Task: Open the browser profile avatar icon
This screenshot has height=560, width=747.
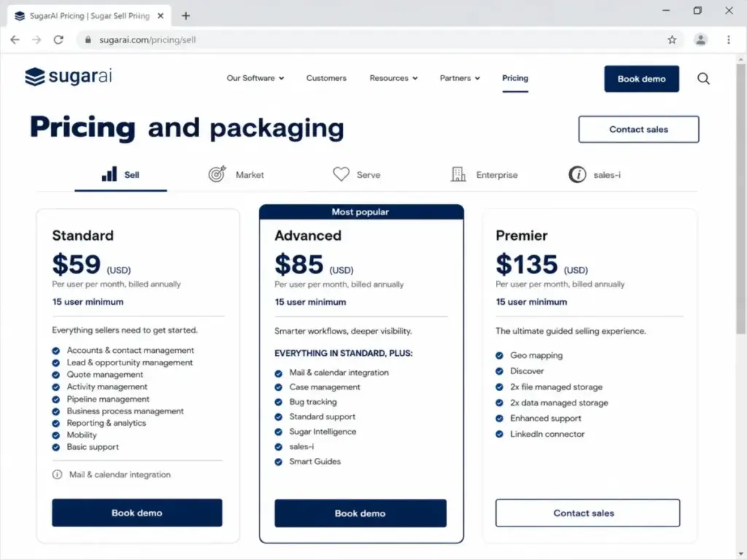Action: click(x=700, y=40)
